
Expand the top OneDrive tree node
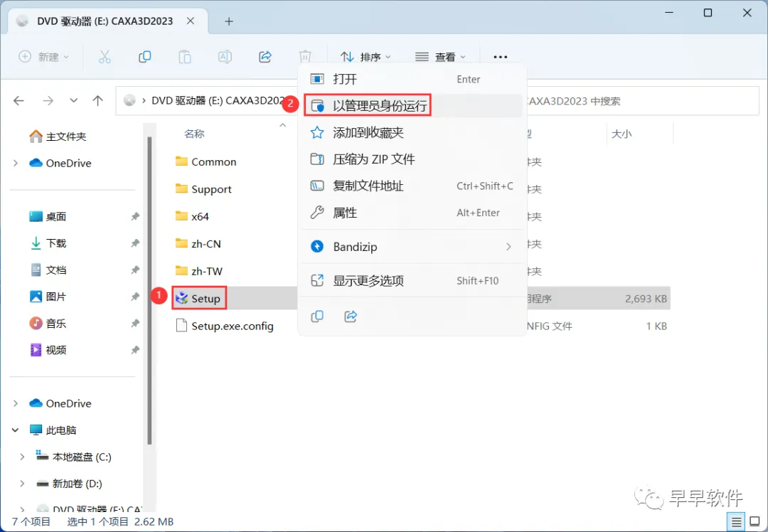tap(15, 163)
